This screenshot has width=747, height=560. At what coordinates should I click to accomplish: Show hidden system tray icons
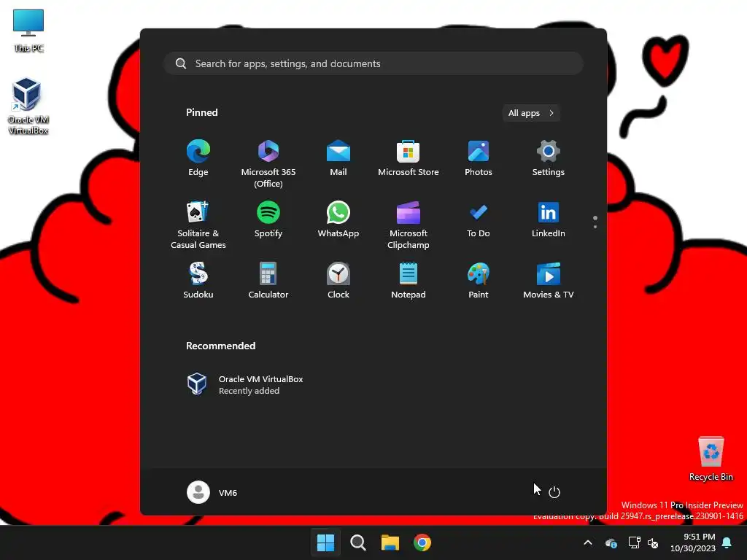pyautogui.click(x=588, y=542)
